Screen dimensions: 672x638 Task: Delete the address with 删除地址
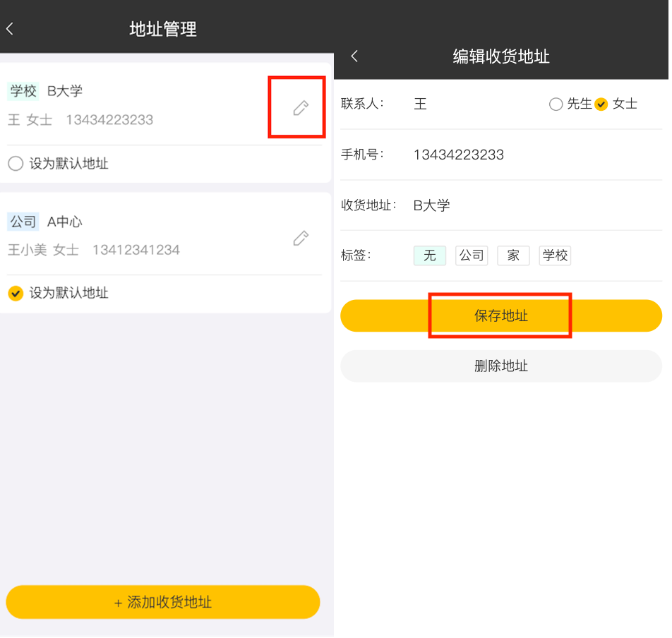coord(501,366)
